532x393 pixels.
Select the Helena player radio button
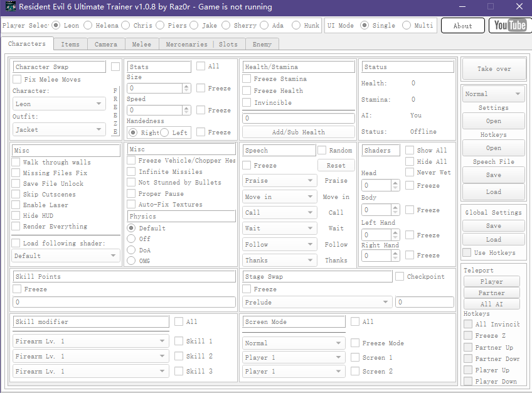tap(88, 26)
